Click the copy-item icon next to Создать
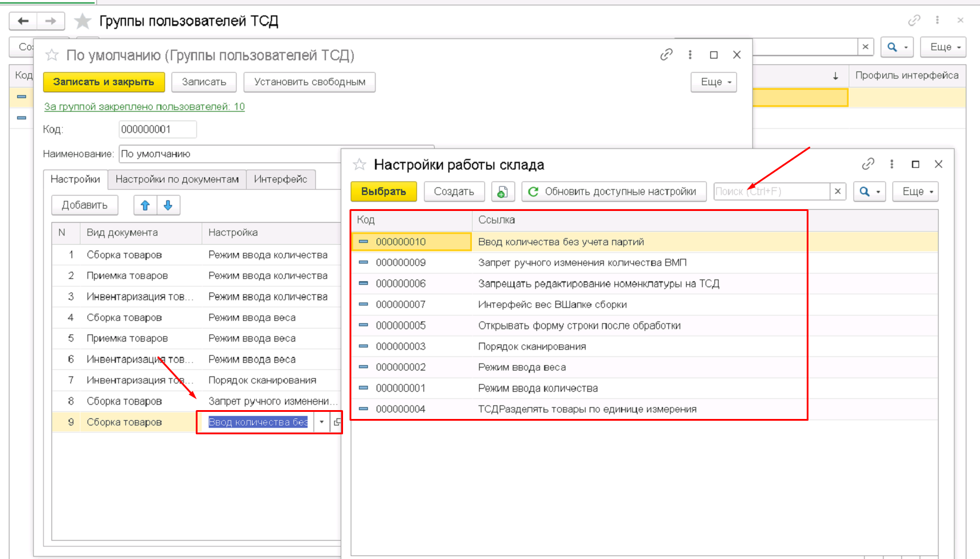 coord(502,191)
